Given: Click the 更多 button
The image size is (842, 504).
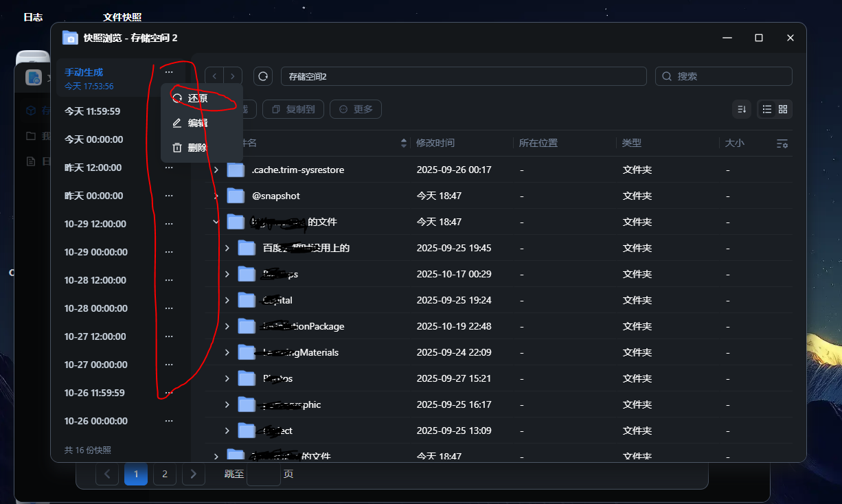Looking at the screenshot, I should 356,109.
